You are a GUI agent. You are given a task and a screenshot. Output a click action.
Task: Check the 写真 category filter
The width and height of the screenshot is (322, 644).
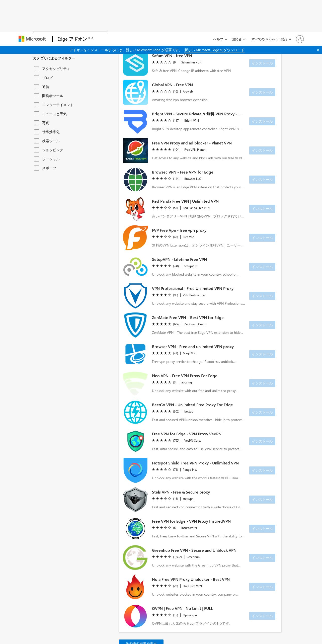pos(37,123)
